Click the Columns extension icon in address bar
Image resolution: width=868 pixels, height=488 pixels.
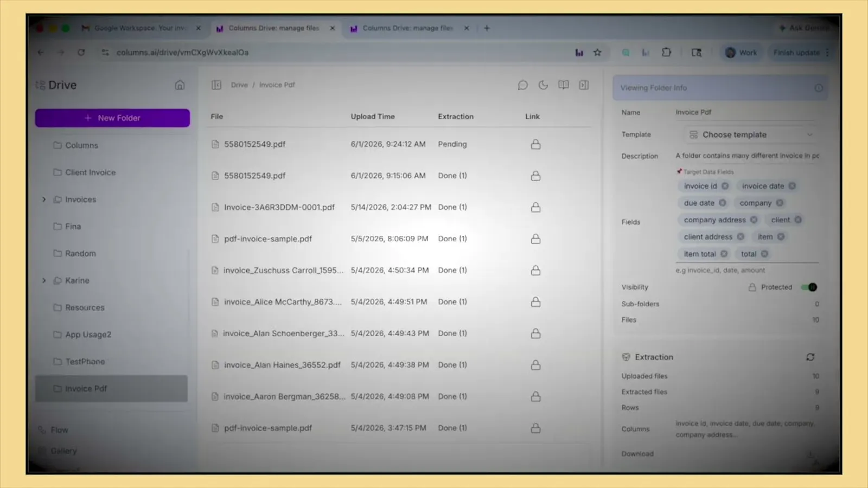(x=579, y=53)
